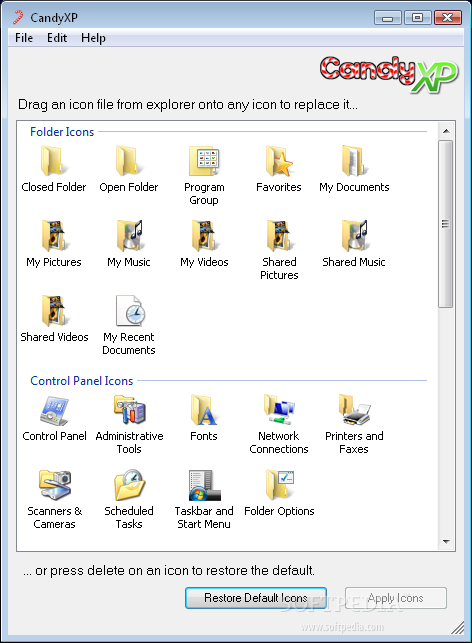Click the scrollbar track below the thumb
The width and height of the screenshot is (472, 643).
pyautogui.click(x=445, y=420)
